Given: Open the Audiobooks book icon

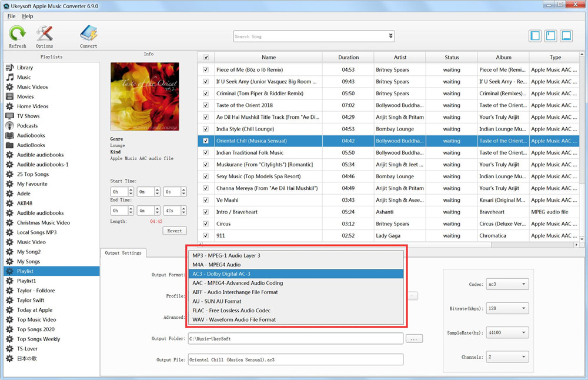Looking at the screenshot, I should pos(10,135).
